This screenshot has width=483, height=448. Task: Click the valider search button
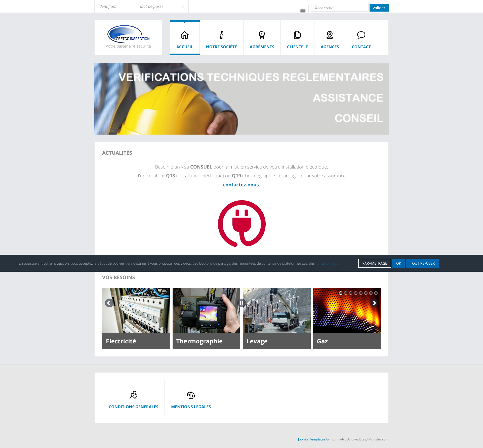379,8
